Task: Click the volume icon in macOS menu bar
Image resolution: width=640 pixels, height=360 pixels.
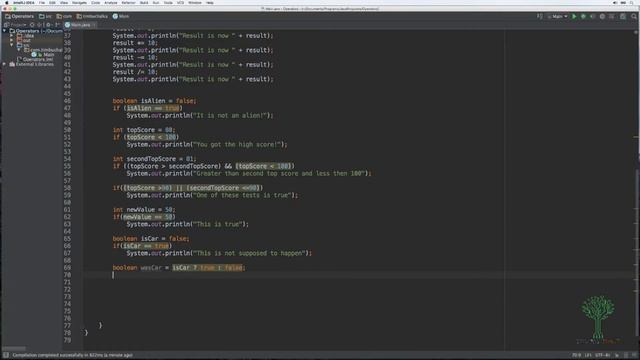Action: (615, 3)
